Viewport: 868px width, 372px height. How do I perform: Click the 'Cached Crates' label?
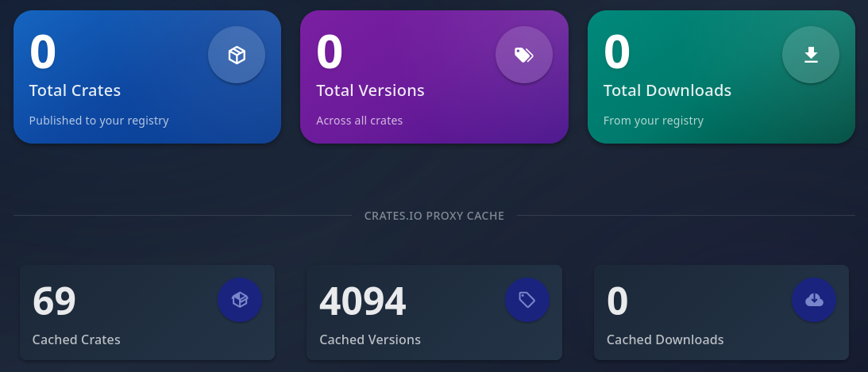coord(76,339)
